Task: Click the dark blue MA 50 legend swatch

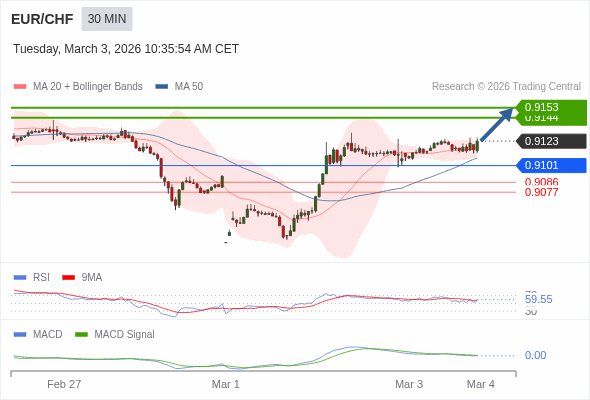Action: [162, 87]
